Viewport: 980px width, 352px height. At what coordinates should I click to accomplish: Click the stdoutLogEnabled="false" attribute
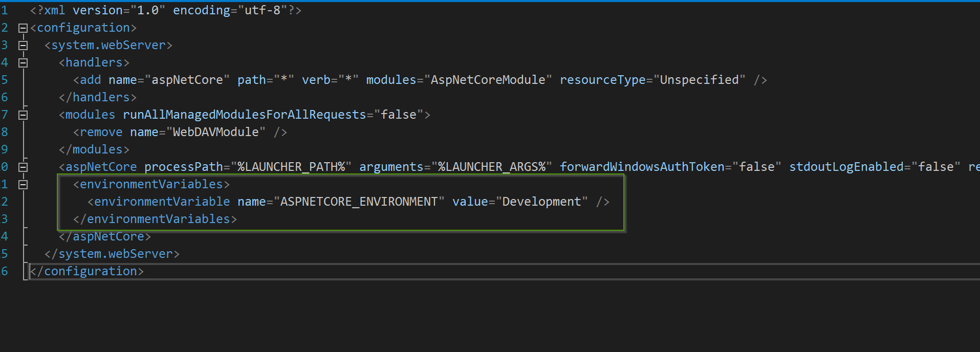point(875,167)
